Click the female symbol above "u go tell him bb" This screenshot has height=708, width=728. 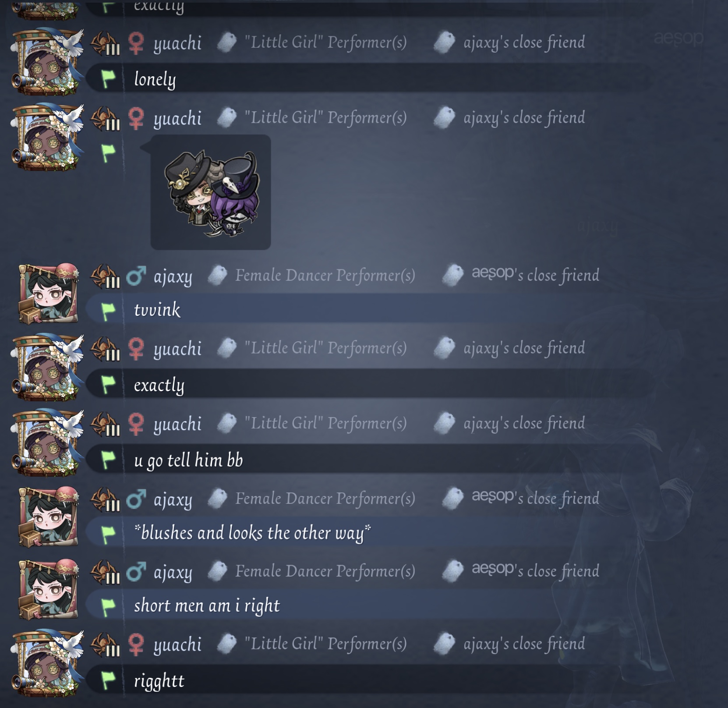136,424
